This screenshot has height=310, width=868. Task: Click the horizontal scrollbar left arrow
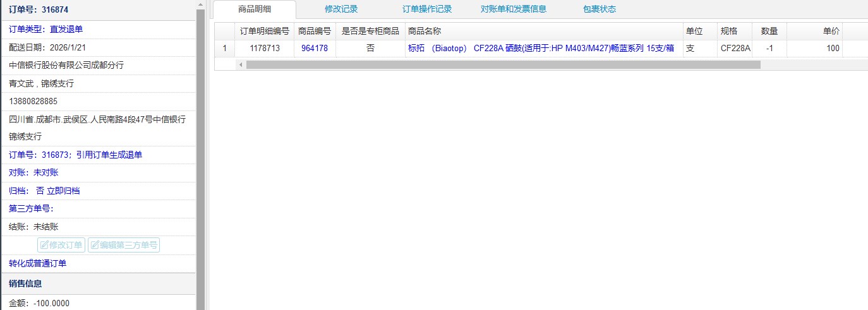pos(240,64)
